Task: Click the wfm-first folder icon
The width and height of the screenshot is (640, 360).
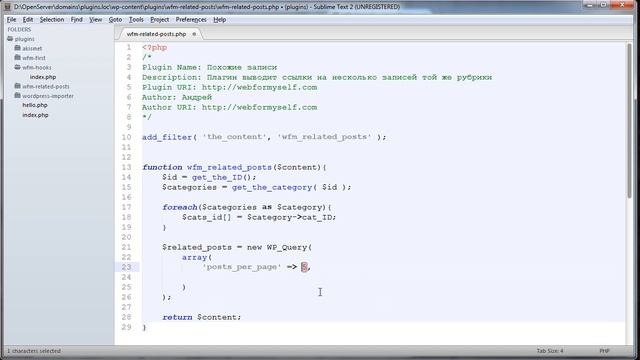Action: (18, 58)
